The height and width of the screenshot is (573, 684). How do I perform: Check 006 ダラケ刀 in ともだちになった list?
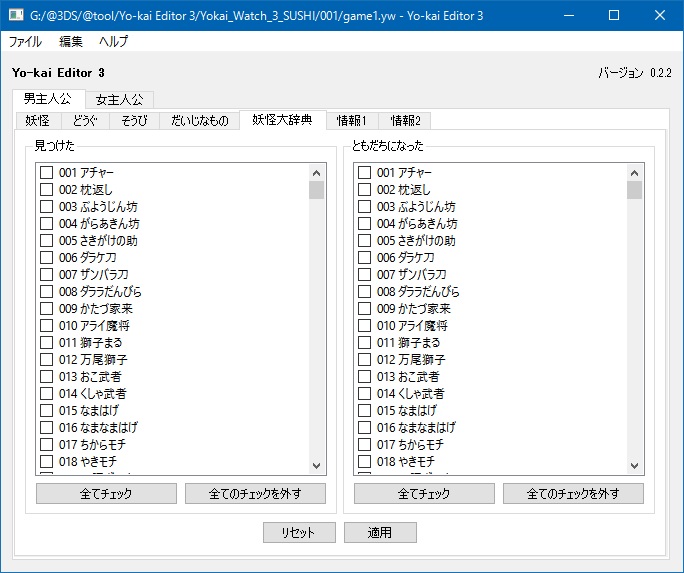(364, 257)
